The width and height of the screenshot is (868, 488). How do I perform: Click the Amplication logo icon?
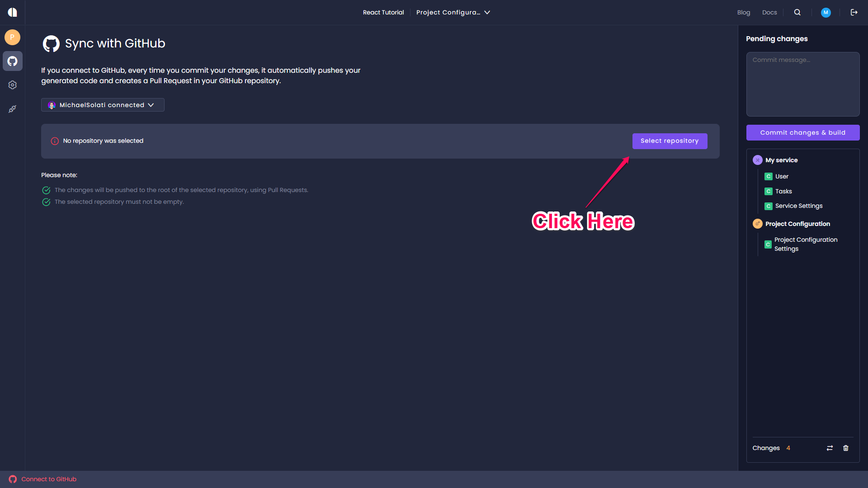13,12
